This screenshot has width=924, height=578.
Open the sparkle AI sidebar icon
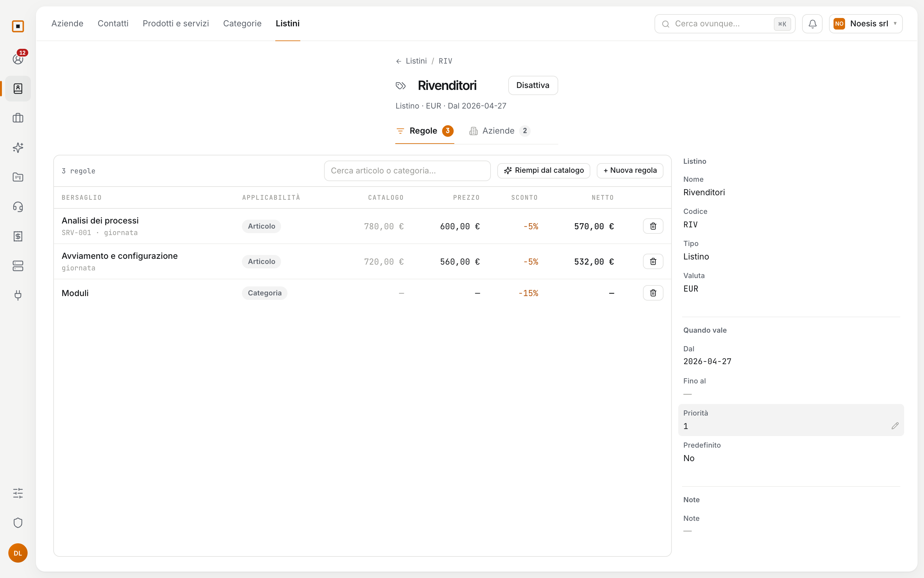18,148
